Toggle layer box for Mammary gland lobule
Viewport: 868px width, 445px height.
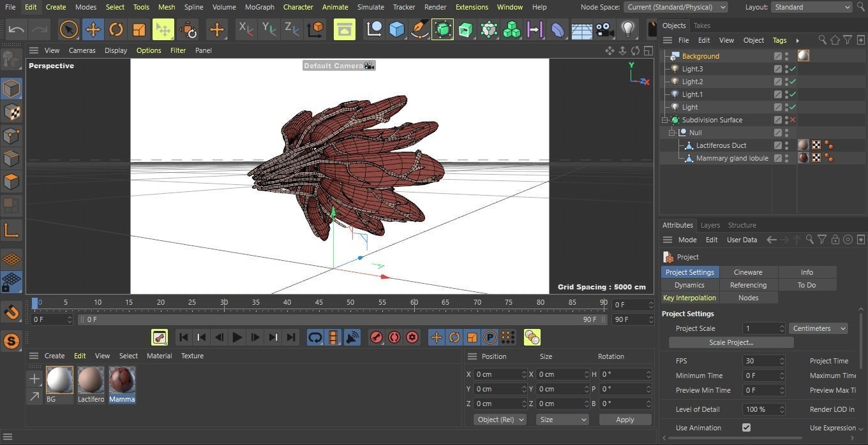click(778, 158)
